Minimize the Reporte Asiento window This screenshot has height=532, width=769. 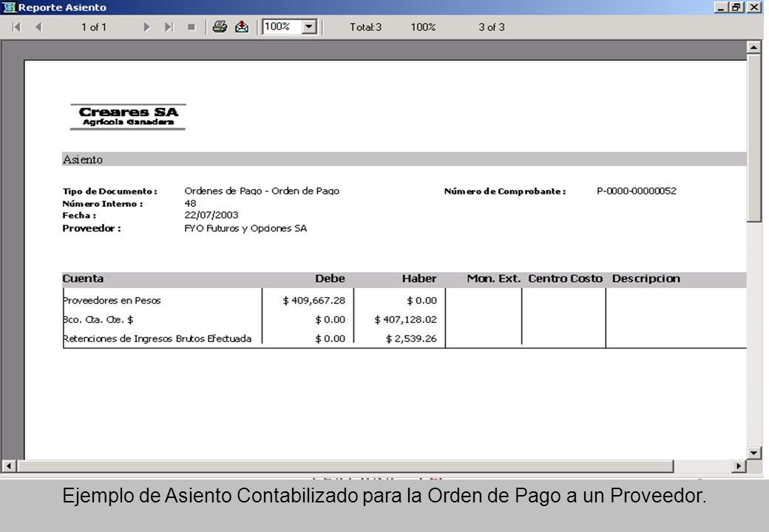point(721,7)
